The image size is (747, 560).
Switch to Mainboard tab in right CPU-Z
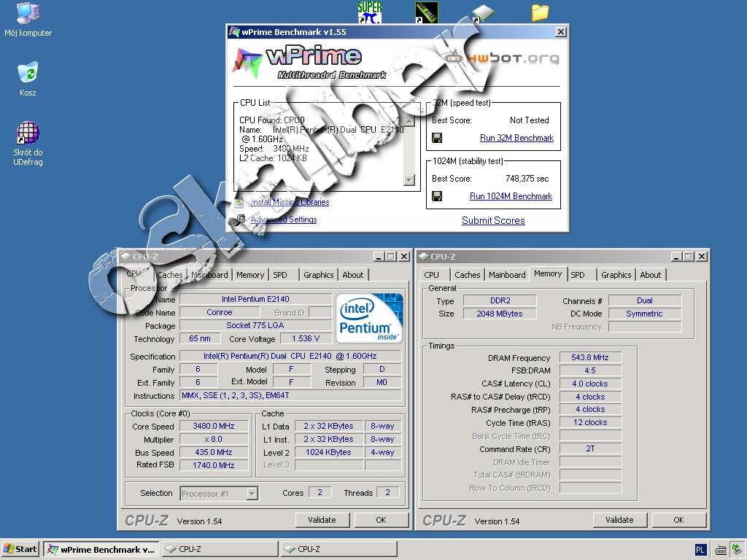507,275
